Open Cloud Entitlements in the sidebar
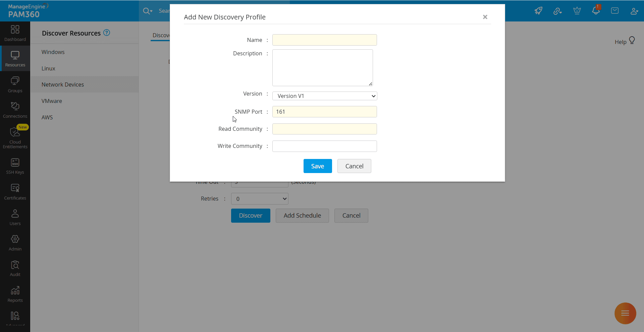This screenshot has height=332, width=644. coord(15,137)
